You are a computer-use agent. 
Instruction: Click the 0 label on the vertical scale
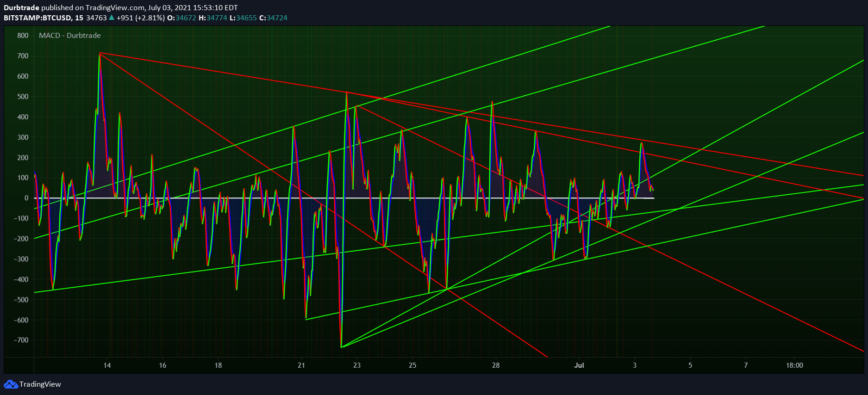point(26,198)
